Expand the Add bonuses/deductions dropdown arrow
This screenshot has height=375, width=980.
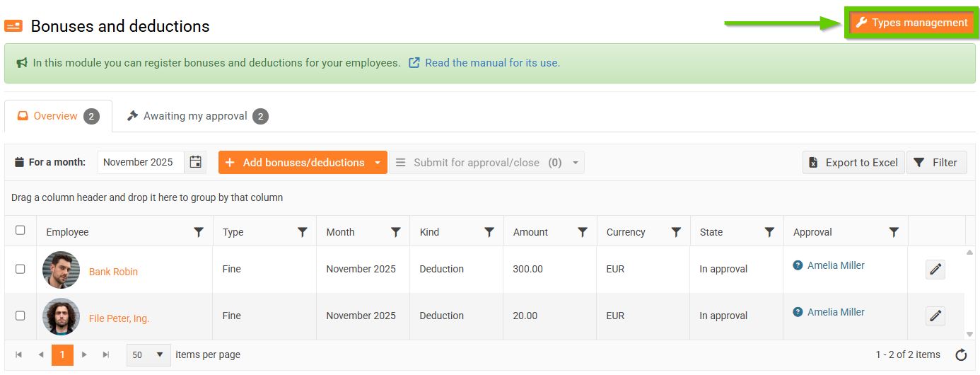[x=378, y=163]
